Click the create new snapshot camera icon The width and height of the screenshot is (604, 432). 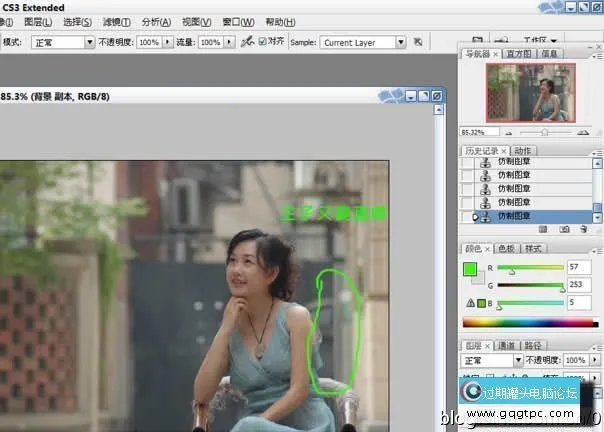pyautogui.click(x=564, y=230)
